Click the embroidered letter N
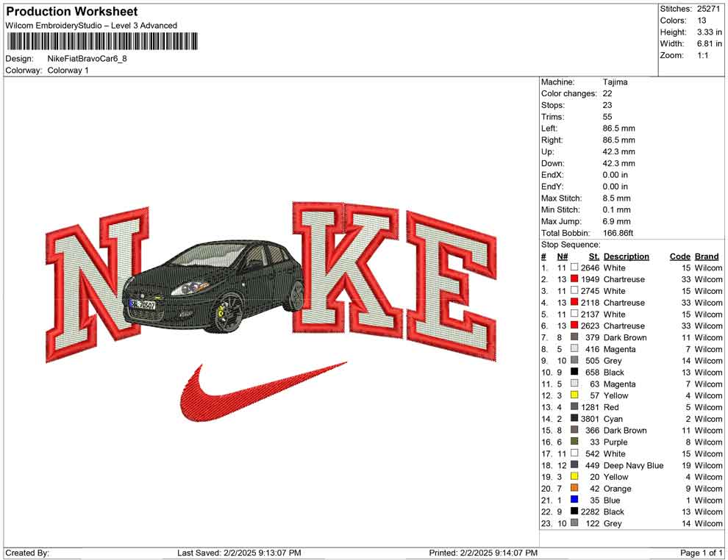The image size is (728, 560). [98, 284]
